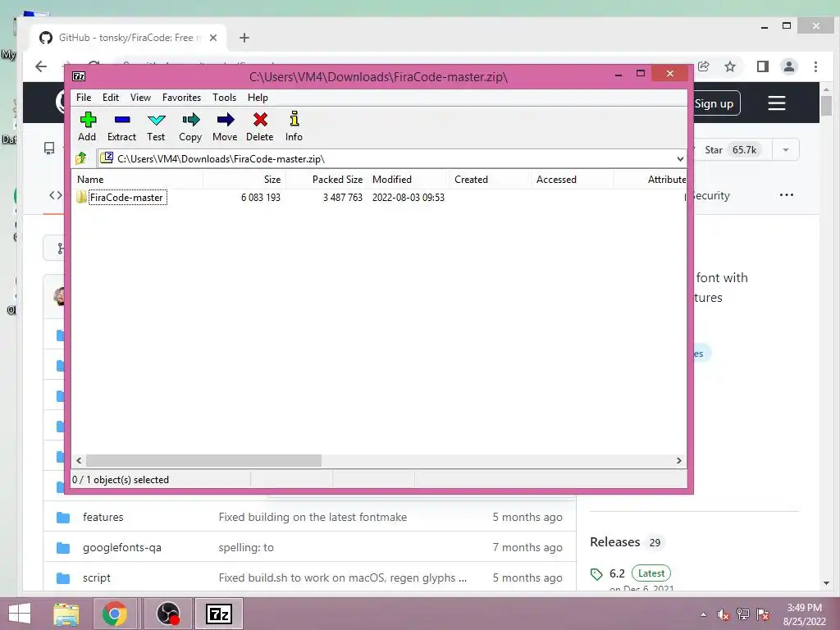Click the network tray icon
The width and height of the screenshot is (840, 630).
click(x=743, y=614)
